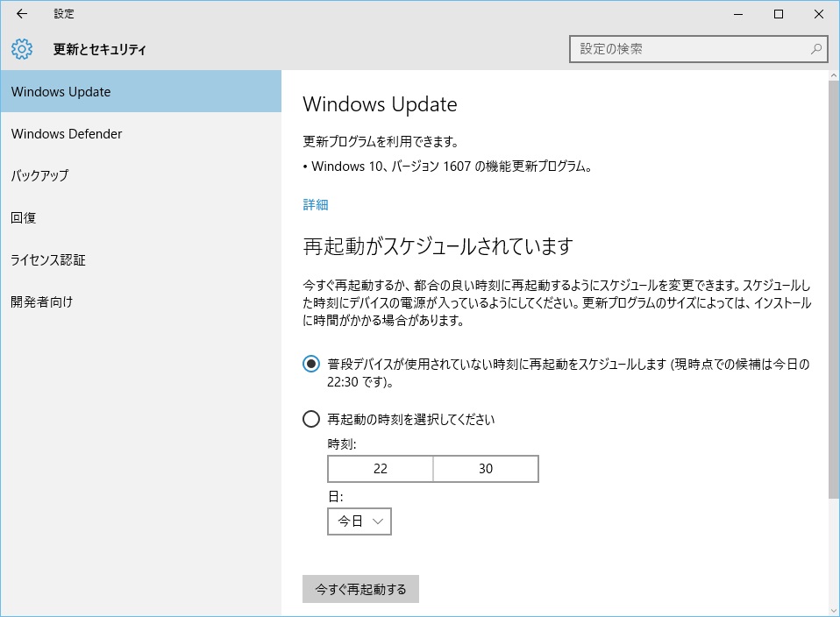Click the vertical scrollbar thumb
The image size is (840, 617).
click(834, 290)
